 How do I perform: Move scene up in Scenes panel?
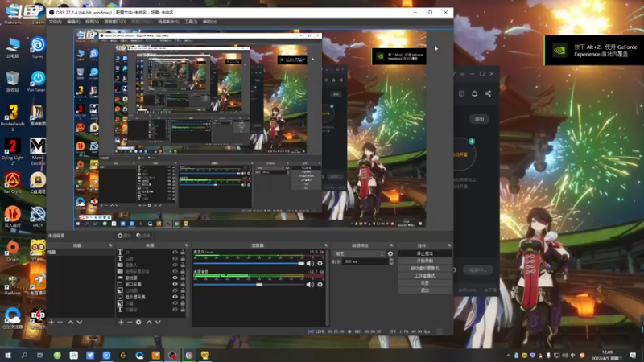pos(71,323)
